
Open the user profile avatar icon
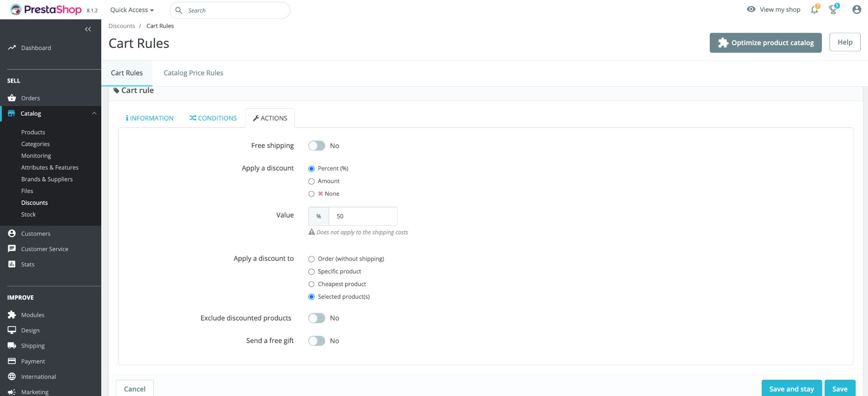856,9
